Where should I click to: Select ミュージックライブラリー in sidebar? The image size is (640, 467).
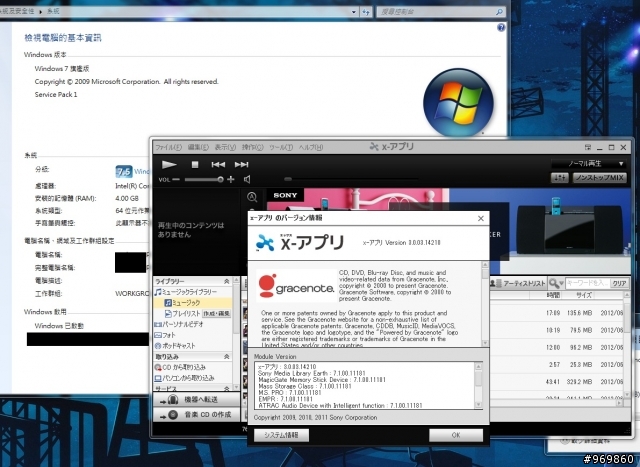pyautogui.click(x=186, y=292)
